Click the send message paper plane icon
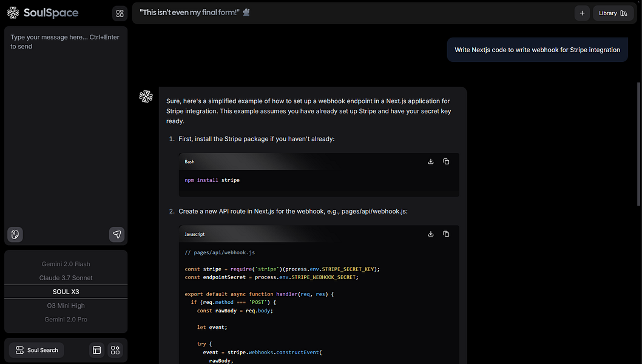Image resolution: width=642 pixels, height=364 pixels. point(117,234)
